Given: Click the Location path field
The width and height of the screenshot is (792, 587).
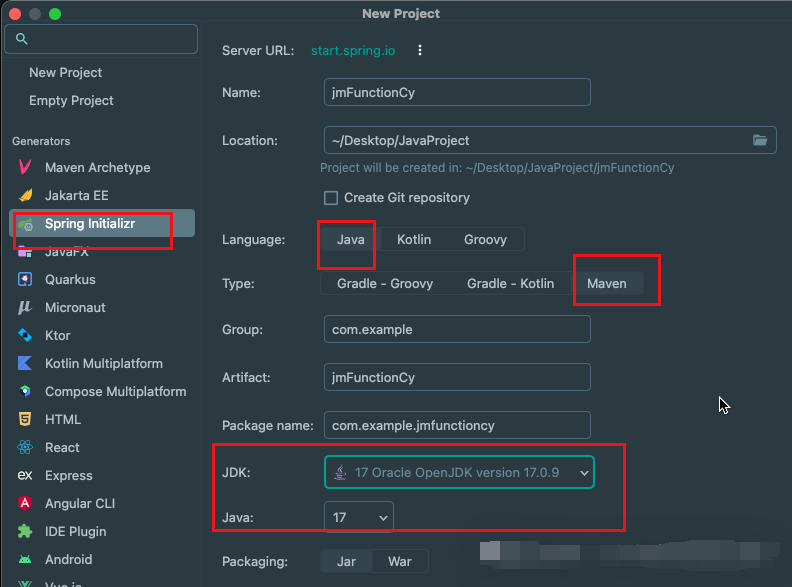Looking at the screenshot, I should 550,140.
